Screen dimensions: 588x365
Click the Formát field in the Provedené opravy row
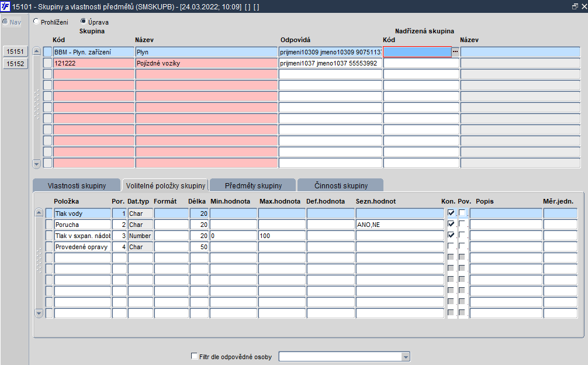(171, 247)
